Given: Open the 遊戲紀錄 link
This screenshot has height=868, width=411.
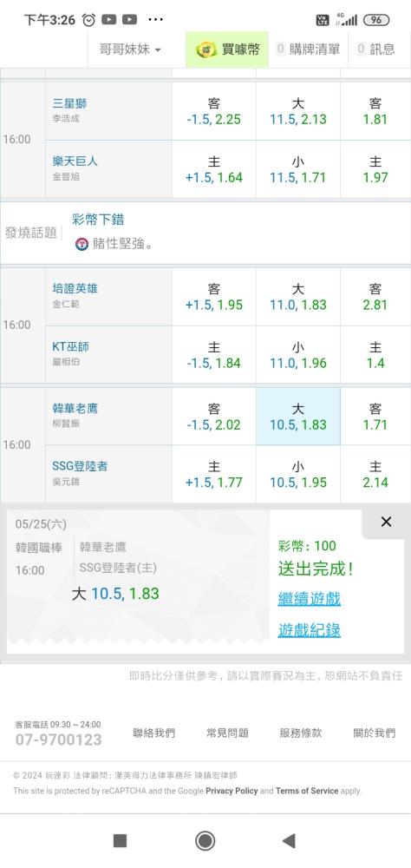Looking at the screenshot, I should tap(310, 630).
